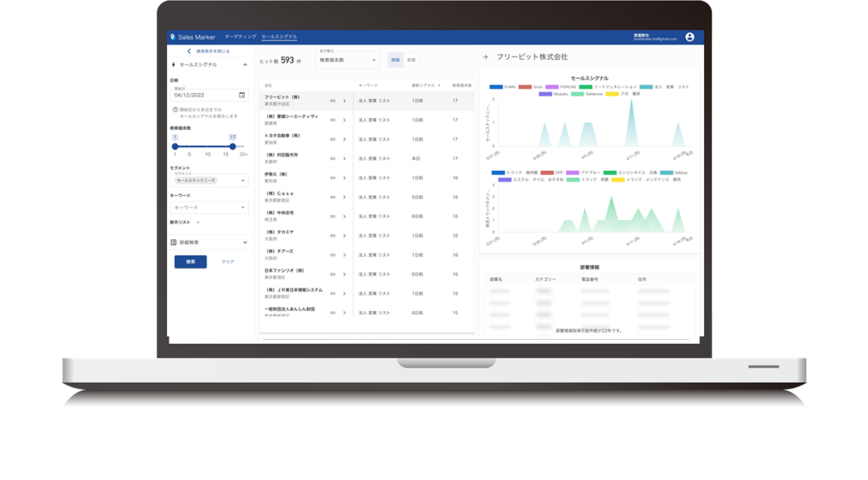The height and width of the screenshot is (480, 868).
Task: Select the 昇順 sort order toggle
Action: click(x=411, y=60)
